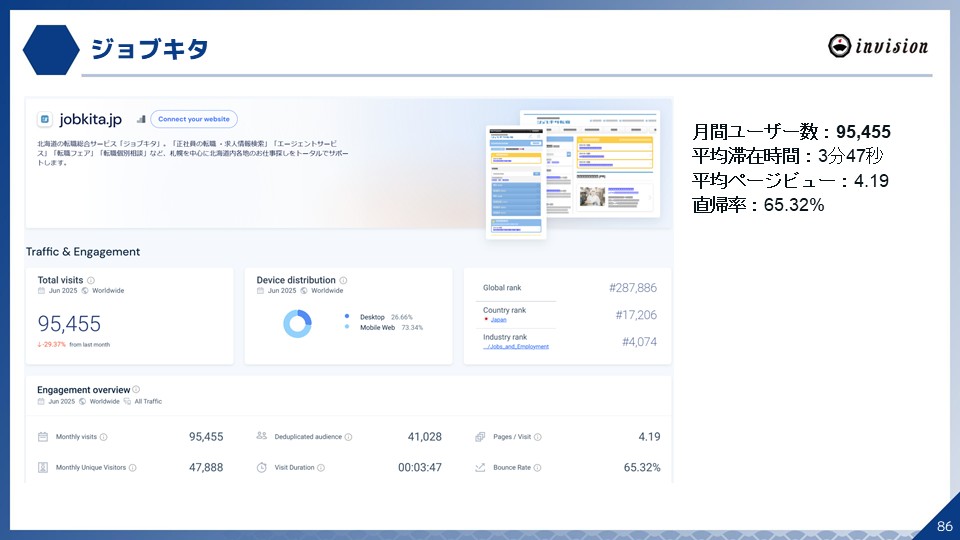Click the Monthly Unique Visitors value 47,888
This screenshot has width=960, height=540.
(x=206, y=467)
